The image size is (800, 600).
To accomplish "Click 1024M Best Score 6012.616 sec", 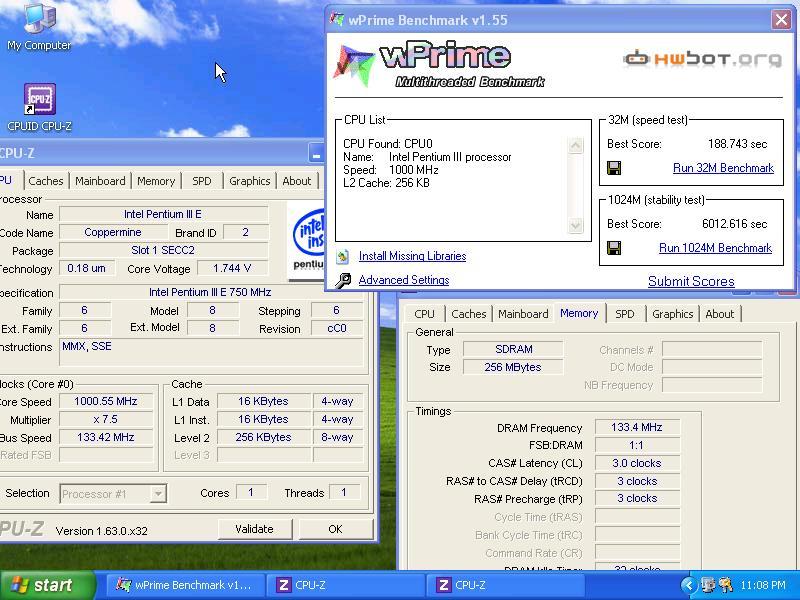I will [x=735, y=224].
